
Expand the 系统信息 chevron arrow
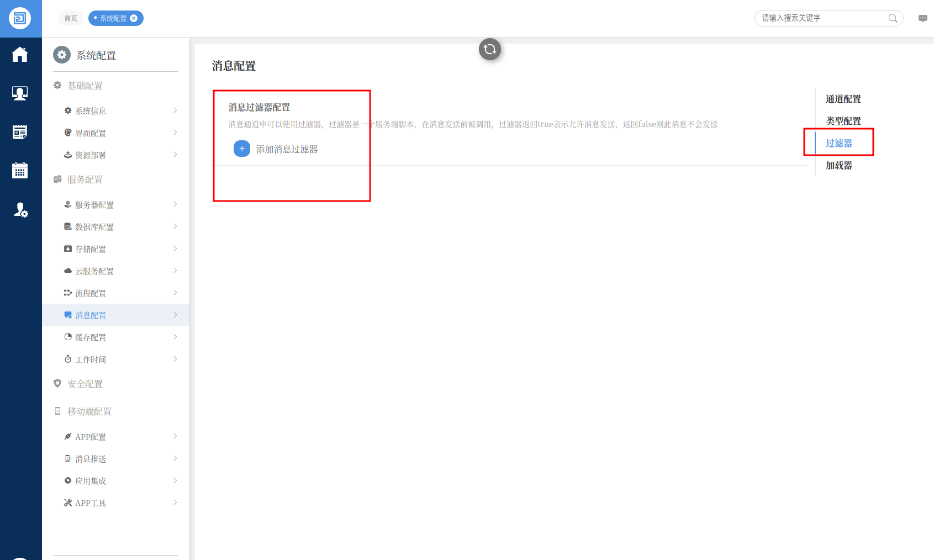click(x=175, y=110)
